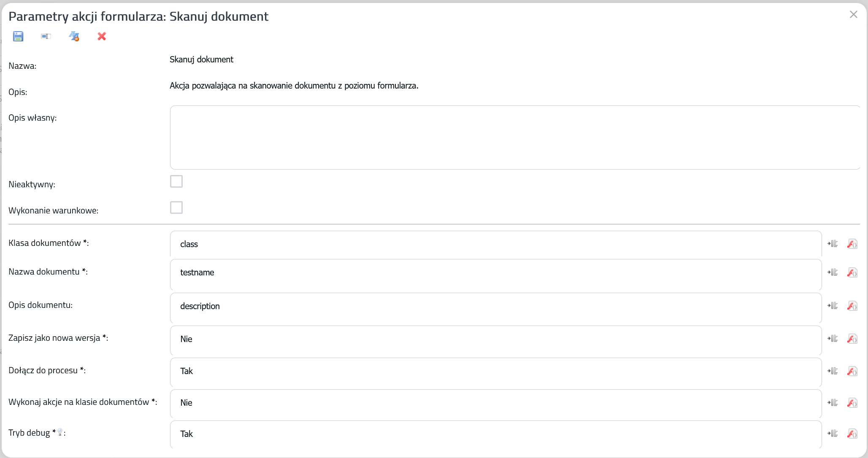Focus the Klasa dokumentów field containing class
Screen dimensions: 868x458
(496, 244)
